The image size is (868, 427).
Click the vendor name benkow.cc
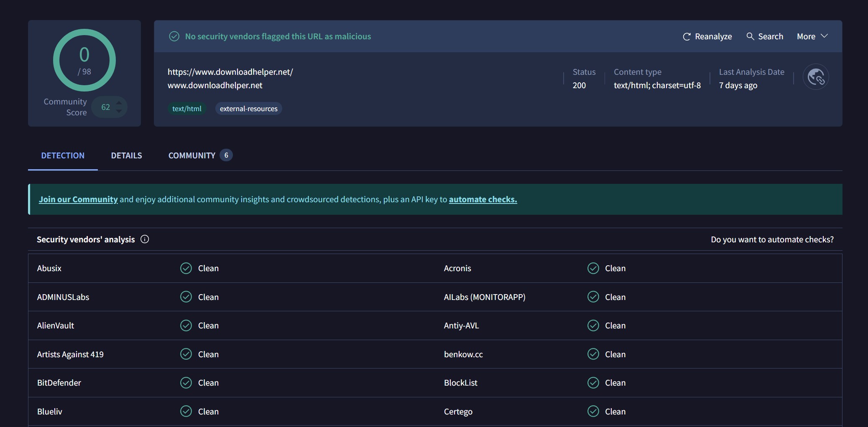tap(463, 354)
